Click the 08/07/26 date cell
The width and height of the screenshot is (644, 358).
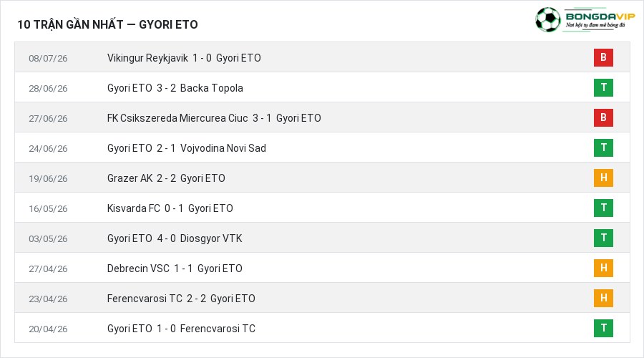coord(48,59)
